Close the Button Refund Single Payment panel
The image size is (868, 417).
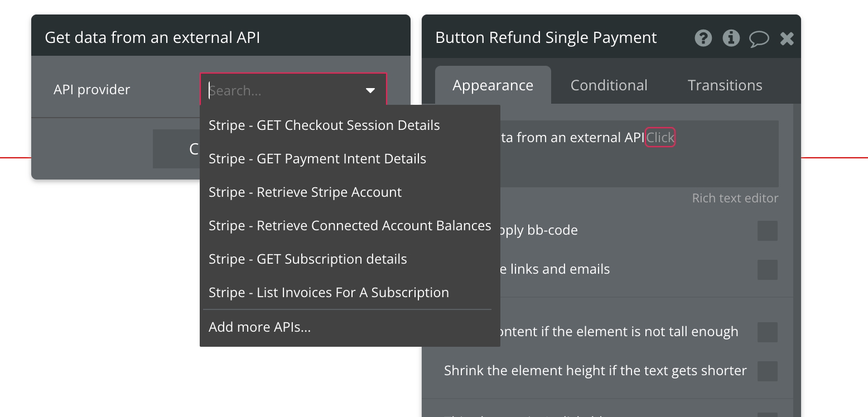[787, 38]
